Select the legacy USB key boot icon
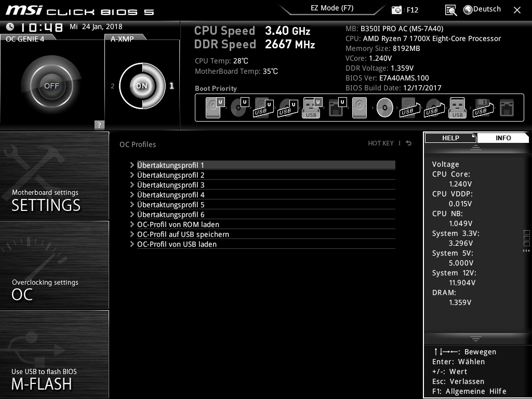Screen dimensions: 532x399 pos(458,108)
